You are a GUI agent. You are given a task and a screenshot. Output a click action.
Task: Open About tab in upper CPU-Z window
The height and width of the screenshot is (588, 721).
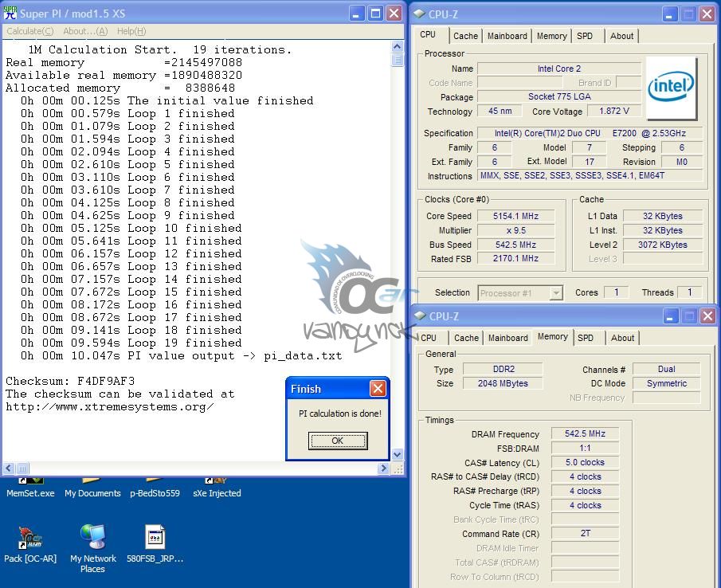click(621, 36)
